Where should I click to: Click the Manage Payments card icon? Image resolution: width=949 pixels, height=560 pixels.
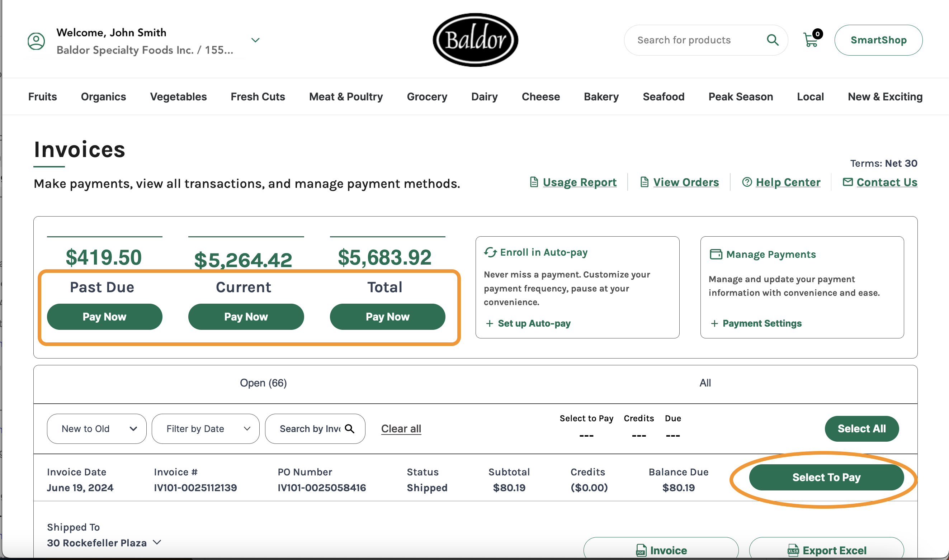point(716,254)
